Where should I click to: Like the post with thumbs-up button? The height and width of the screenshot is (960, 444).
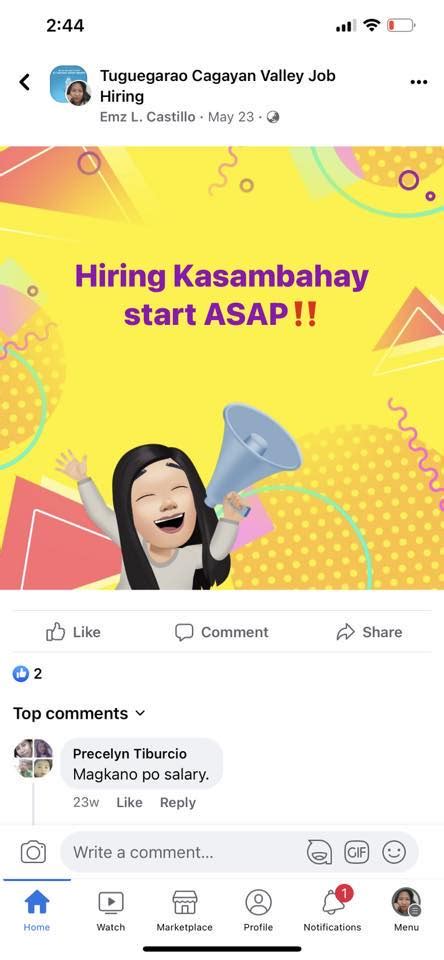73,632
